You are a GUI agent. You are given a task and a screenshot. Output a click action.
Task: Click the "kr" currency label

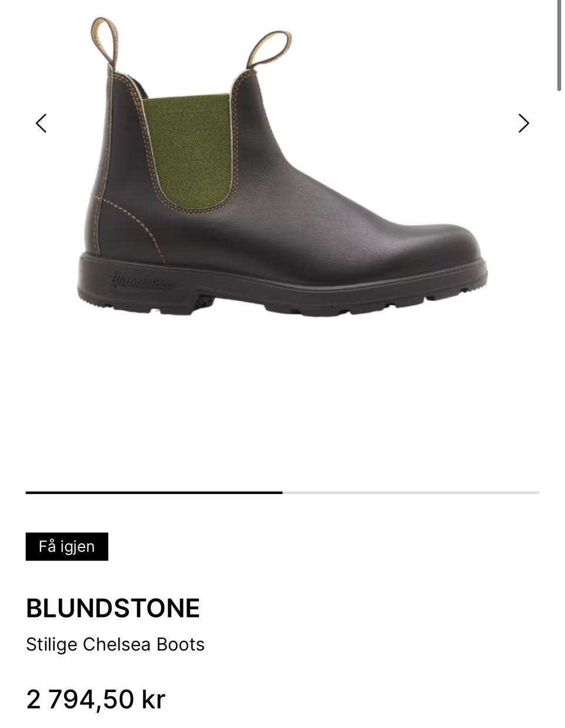coord(154,699)
